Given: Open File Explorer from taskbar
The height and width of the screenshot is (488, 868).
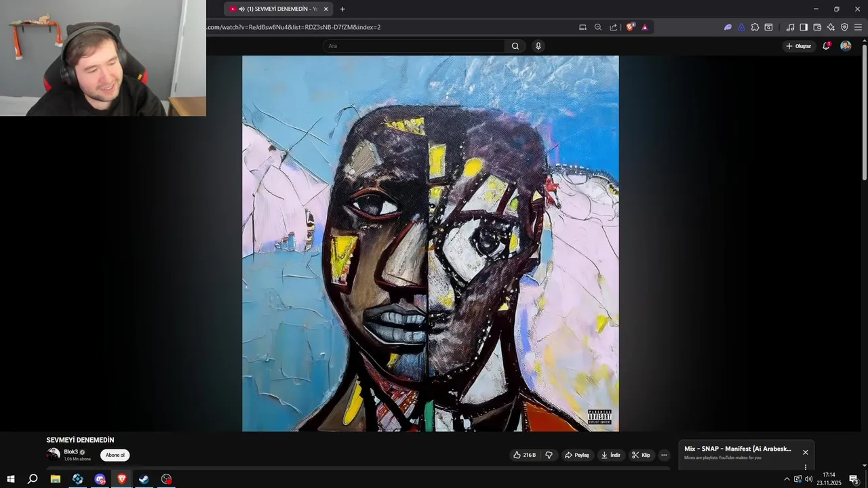Looking at the screenshot, I should pyautogui.click(x=56, y=479).
